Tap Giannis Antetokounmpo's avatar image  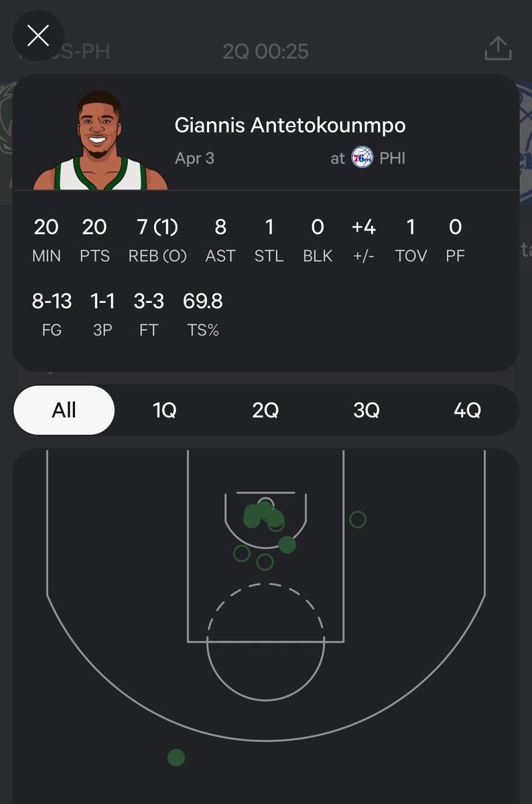coord(101,142)
